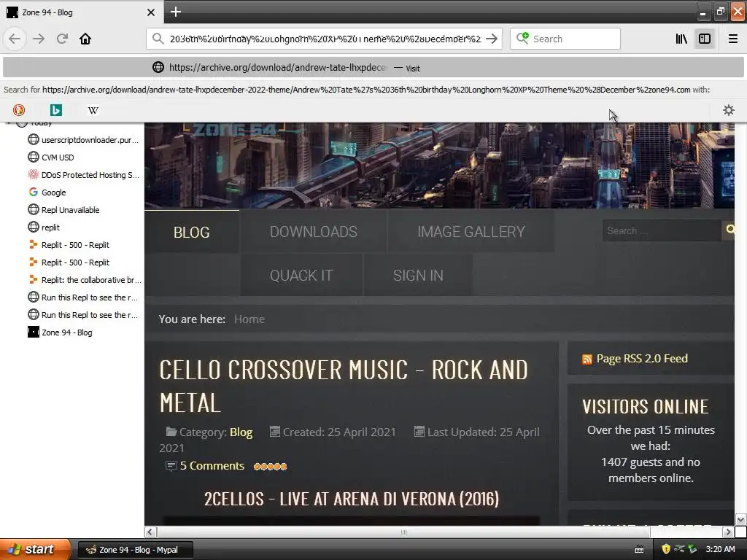Open the on-screen keyboard tray icon

(639, 550)
